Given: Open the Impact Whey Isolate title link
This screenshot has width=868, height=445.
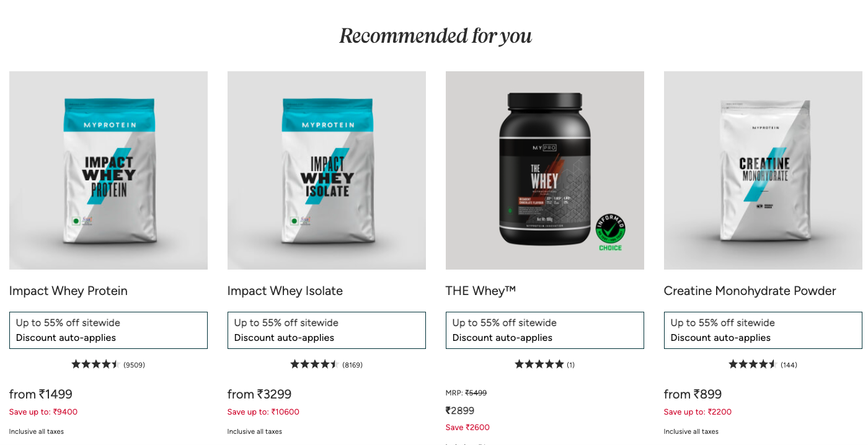Looking at the screenshot, I should [285, 291].
